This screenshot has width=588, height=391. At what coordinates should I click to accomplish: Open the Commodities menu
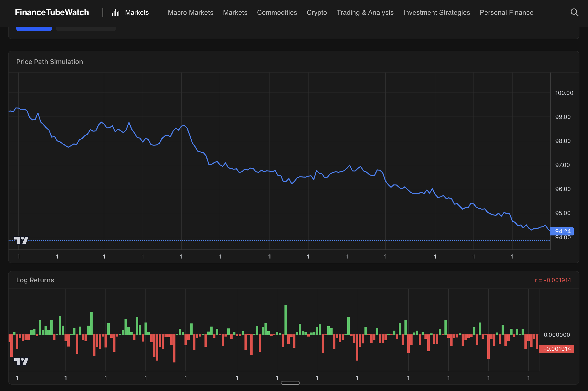pyautogui.click(x=277, y=12)
